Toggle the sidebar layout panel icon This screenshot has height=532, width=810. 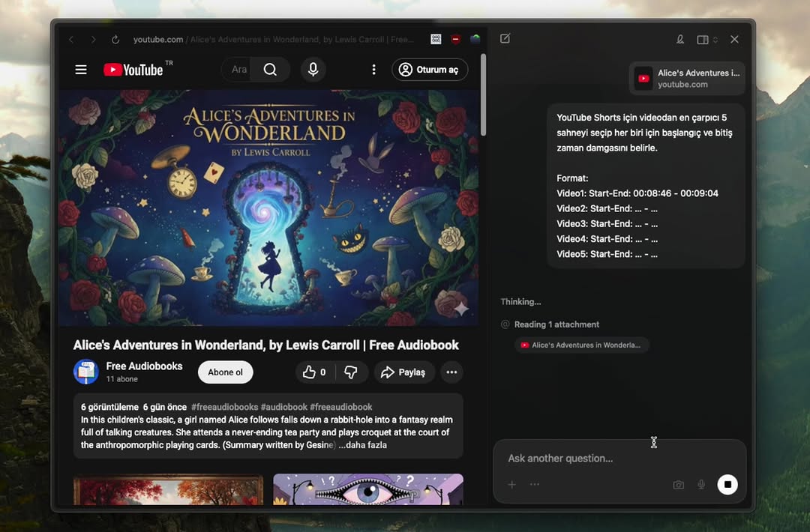[702, 39]
